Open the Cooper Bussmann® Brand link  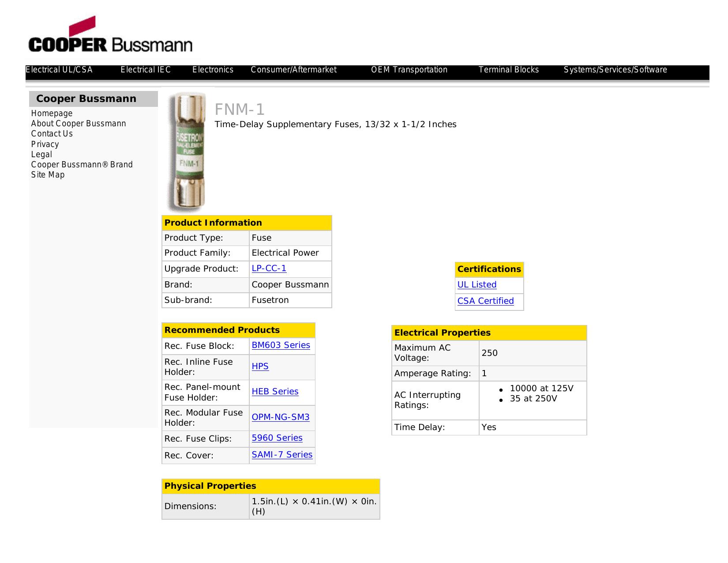(x=82, y=165)
